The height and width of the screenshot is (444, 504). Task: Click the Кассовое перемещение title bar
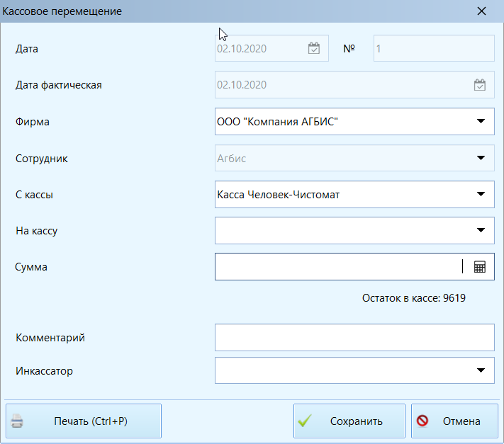click(x=213, y=11)
